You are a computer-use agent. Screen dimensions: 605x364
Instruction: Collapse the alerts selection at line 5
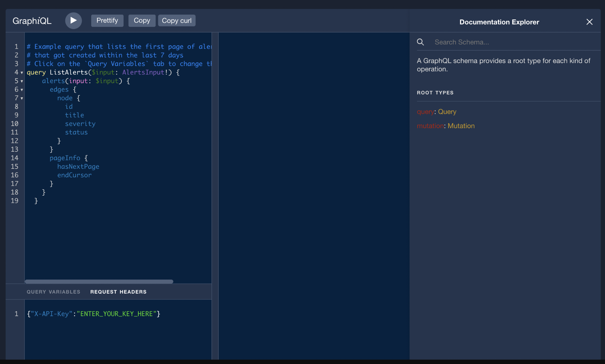pos(21,81)
